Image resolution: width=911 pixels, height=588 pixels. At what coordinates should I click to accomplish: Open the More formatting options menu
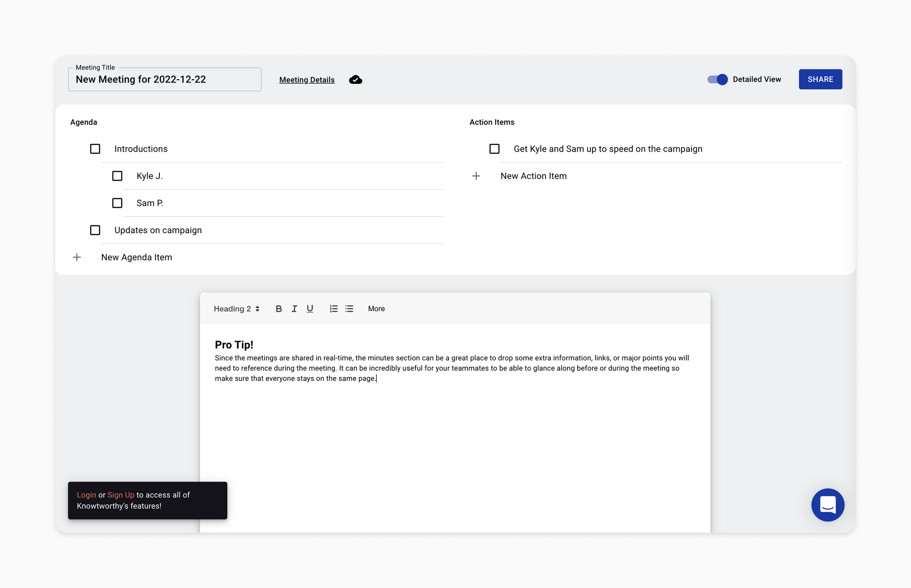pos(376,309)
